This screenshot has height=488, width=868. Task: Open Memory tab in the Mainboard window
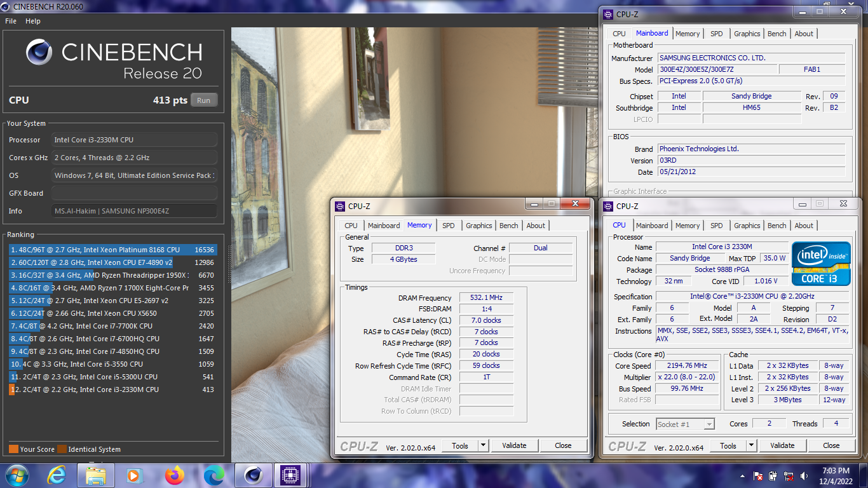(x=688, y=34)
